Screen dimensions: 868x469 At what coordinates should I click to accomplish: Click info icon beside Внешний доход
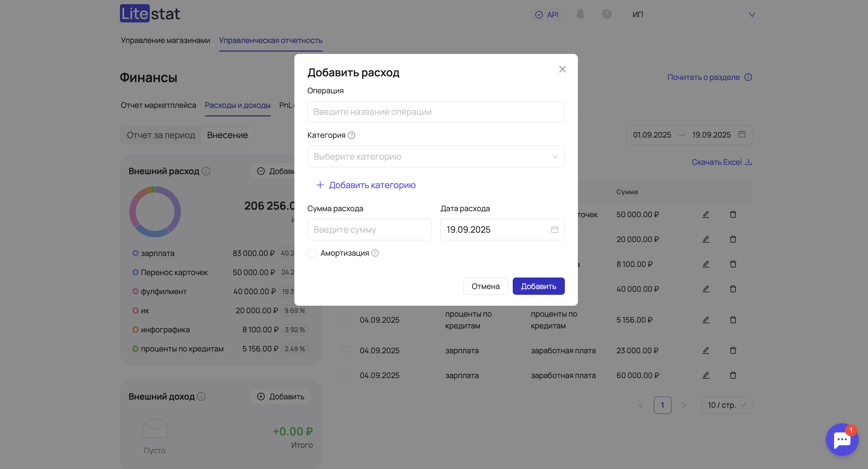(201, 397)
